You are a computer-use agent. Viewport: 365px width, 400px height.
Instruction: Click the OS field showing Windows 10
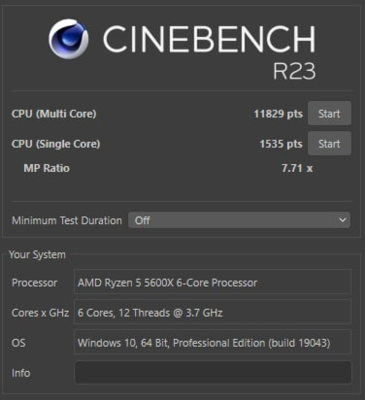213,342
